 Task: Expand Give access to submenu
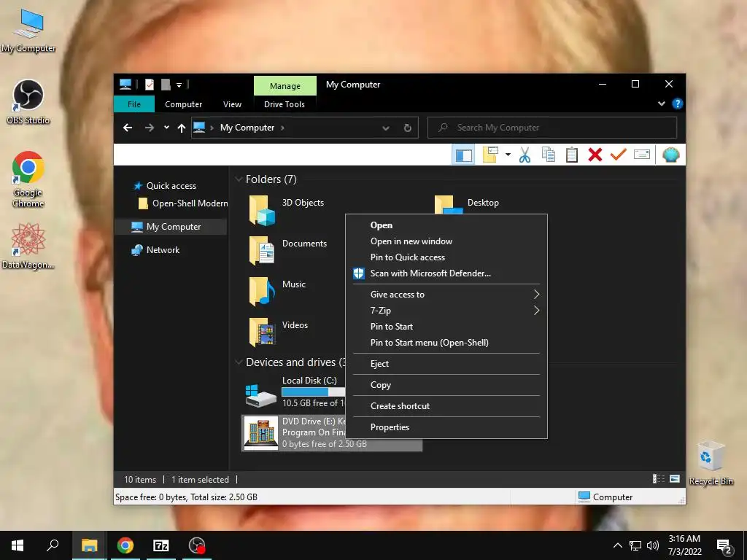[446, 295]
